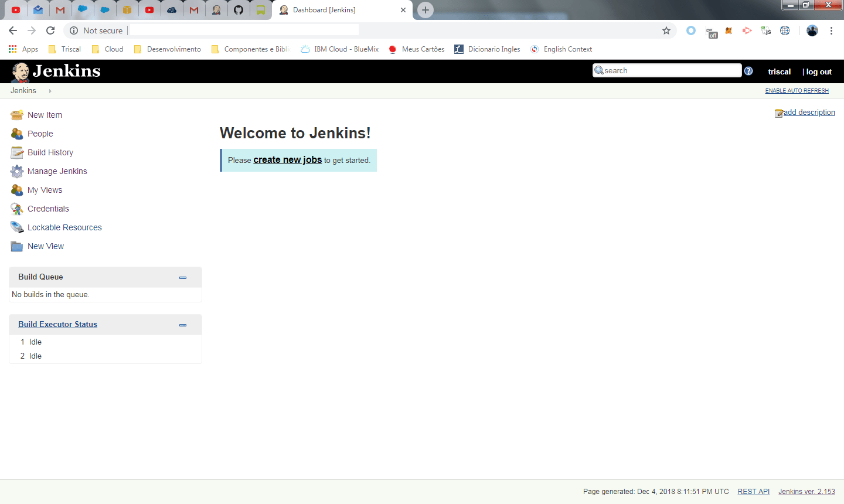Open a new browser tab
This screenshot has height=504, width=844.
[426, 10]
